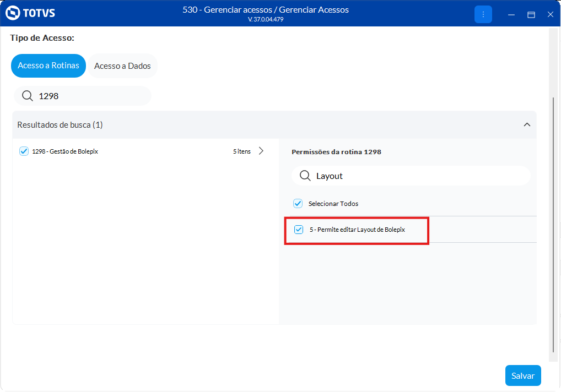Image resolution: width=561 pixels, height=392 pixels.
Task: Maximize the Gerenciar Acessos window
Action: (x=531, y=14)
